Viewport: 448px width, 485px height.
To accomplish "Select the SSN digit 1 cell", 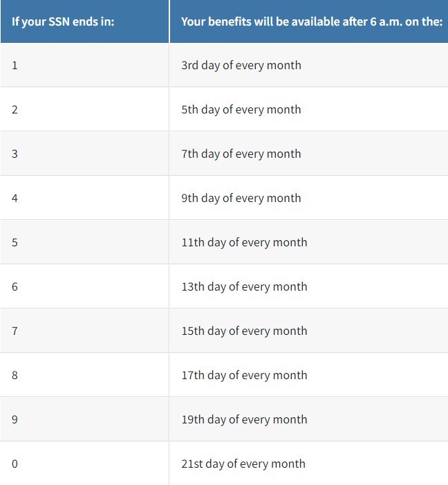I will 84,65.
